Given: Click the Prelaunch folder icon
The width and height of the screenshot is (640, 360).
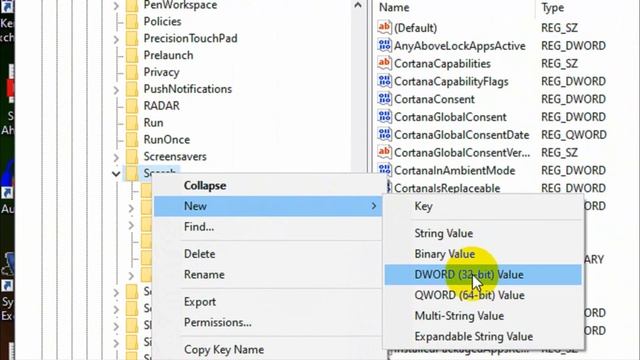Looking at the screenshot, I should tap(132, 55).
